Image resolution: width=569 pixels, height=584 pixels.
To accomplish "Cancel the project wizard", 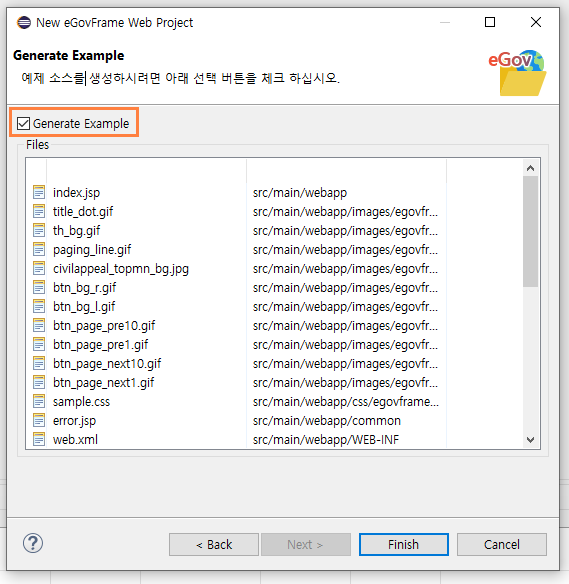I will [502, 545].
